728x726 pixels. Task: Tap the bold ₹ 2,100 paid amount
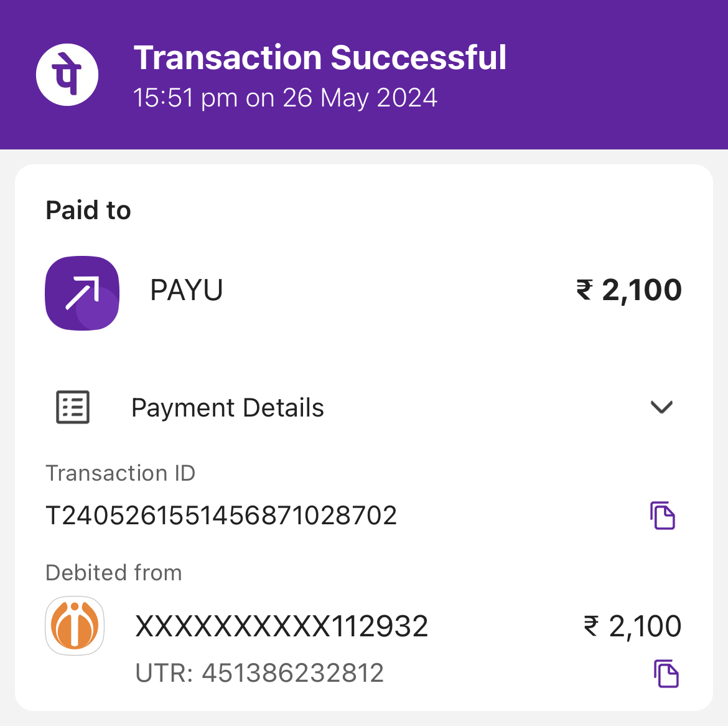tap(629, 290)
